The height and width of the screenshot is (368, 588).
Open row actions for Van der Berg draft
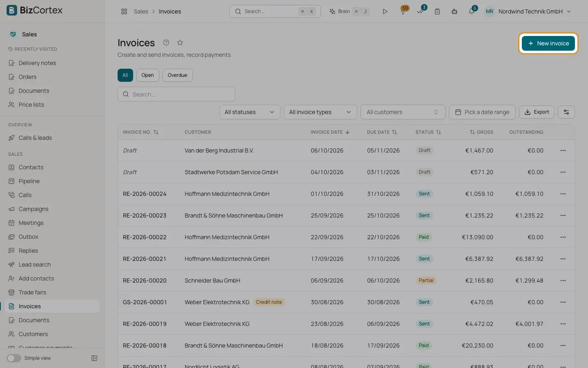pos(563,150)
